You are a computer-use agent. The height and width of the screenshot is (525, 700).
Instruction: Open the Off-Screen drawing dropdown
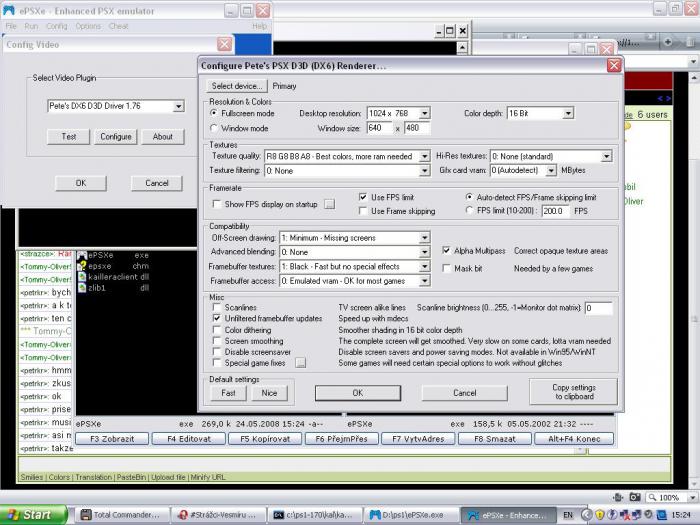[x=425, y=238]
